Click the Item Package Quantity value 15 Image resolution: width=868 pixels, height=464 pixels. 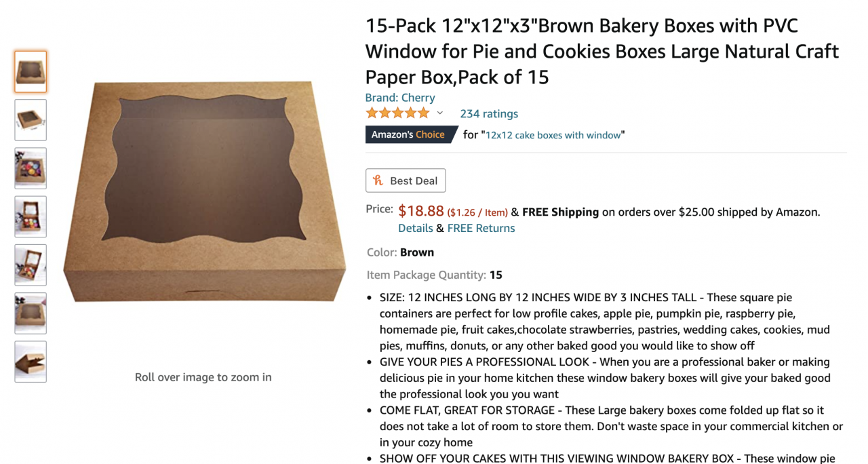[x=496, y=275]
